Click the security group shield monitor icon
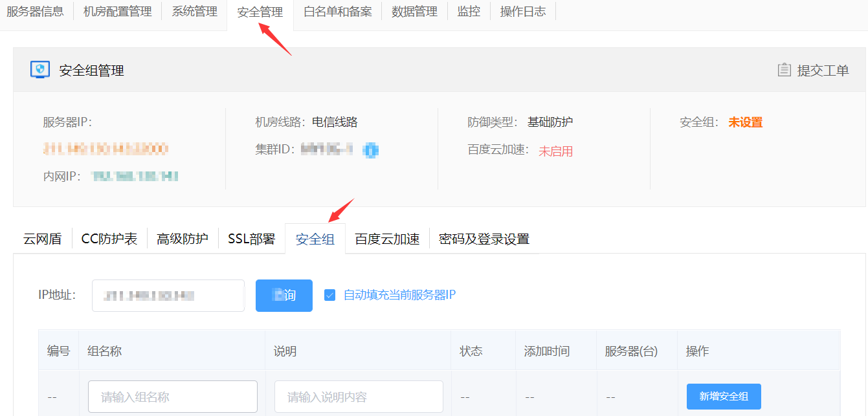This screenshot has width=868, height=416. tap(40, 70)
